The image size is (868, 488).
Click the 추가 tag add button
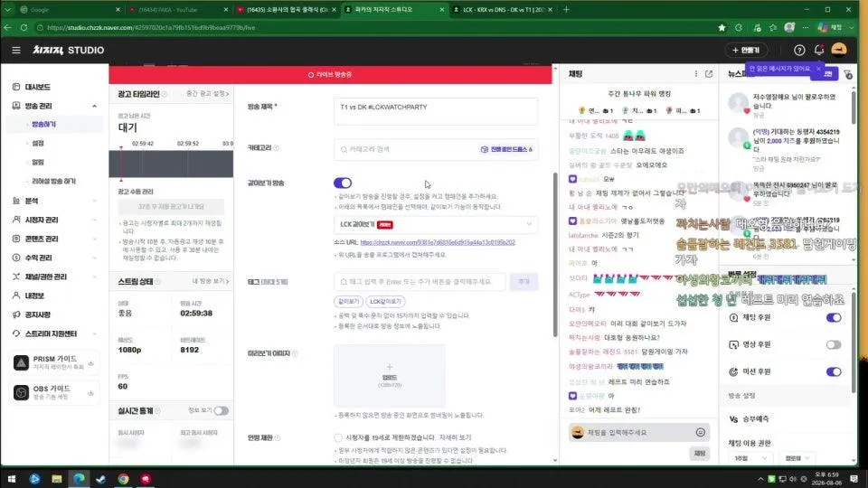(x=524, y=282)
